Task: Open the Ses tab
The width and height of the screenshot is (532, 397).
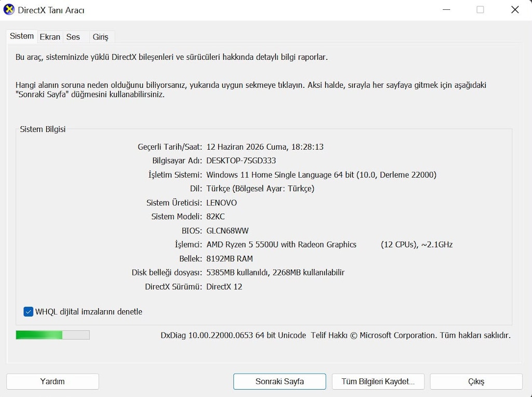Action: (73, 37)
